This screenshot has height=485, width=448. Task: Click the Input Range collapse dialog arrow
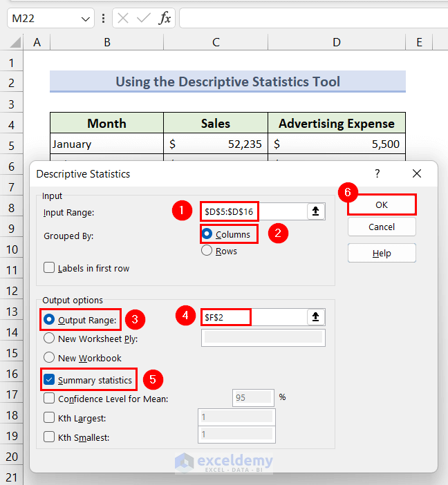[x=315, y=211]
